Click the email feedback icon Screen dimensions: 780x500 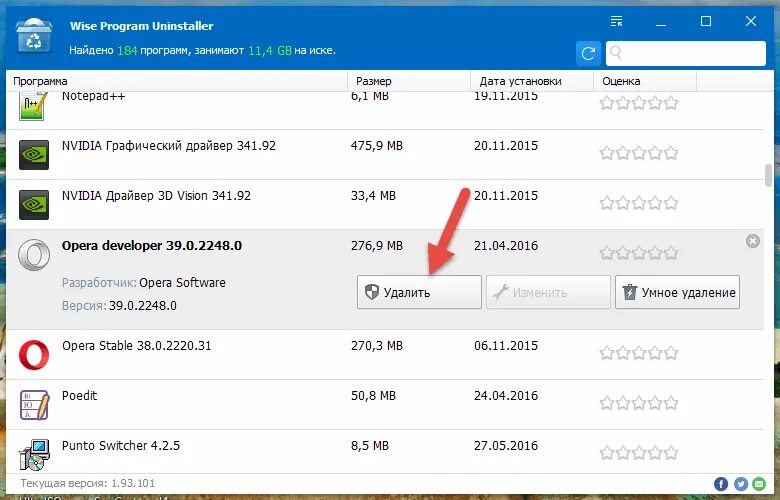click(759, 484)
